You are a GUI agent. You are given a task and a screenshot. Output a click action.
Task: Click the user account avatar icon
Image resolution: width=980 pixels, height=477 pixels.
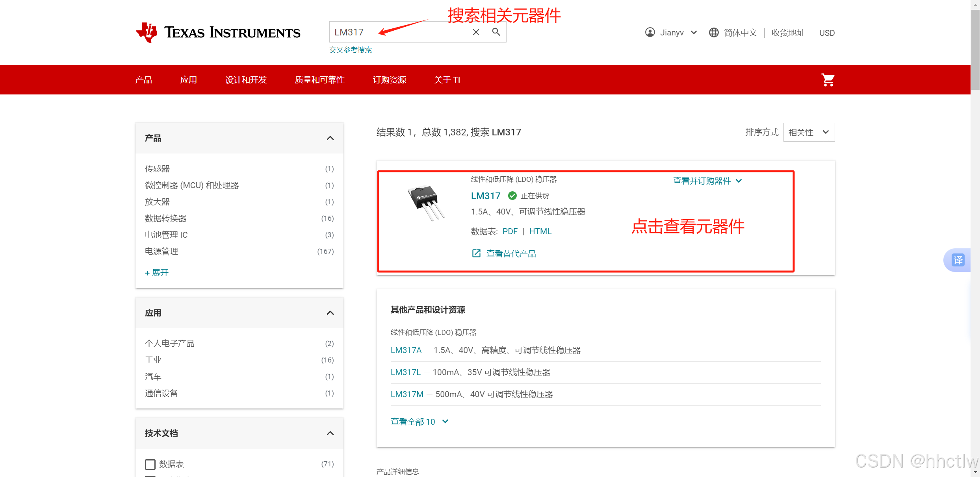point(650,32)
